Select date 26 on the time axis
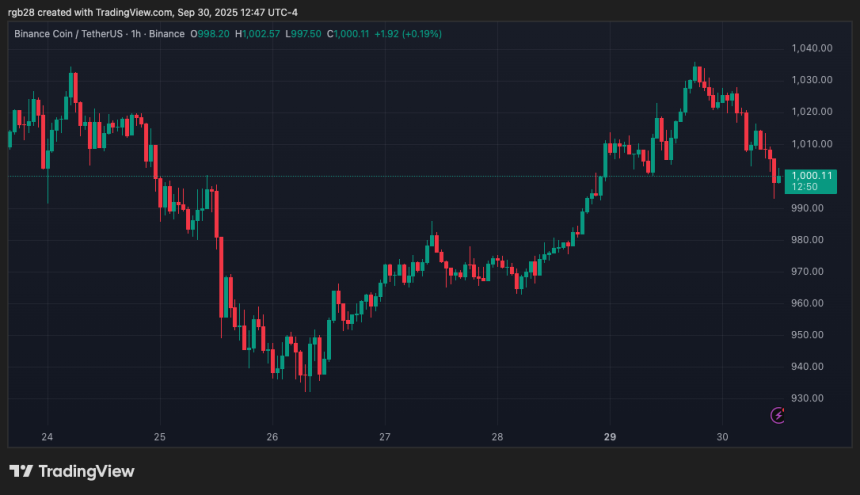Screen dimensions: 860x495 272,437
